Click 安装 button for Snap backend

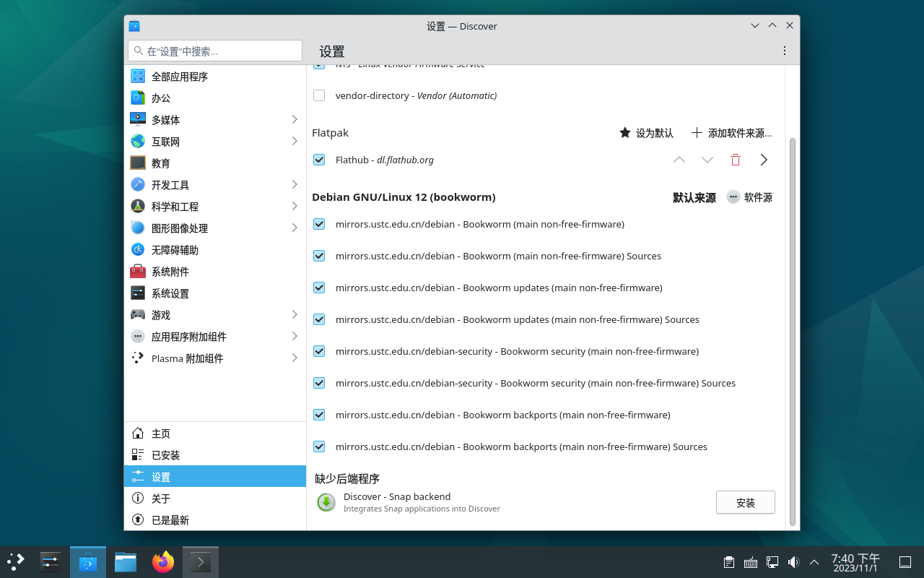click(745, 503)
